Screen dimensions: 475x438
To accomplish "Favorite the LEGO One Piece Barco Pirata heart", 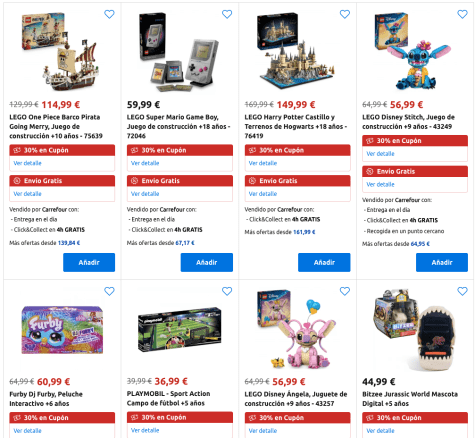I will (x=109, y=14).
